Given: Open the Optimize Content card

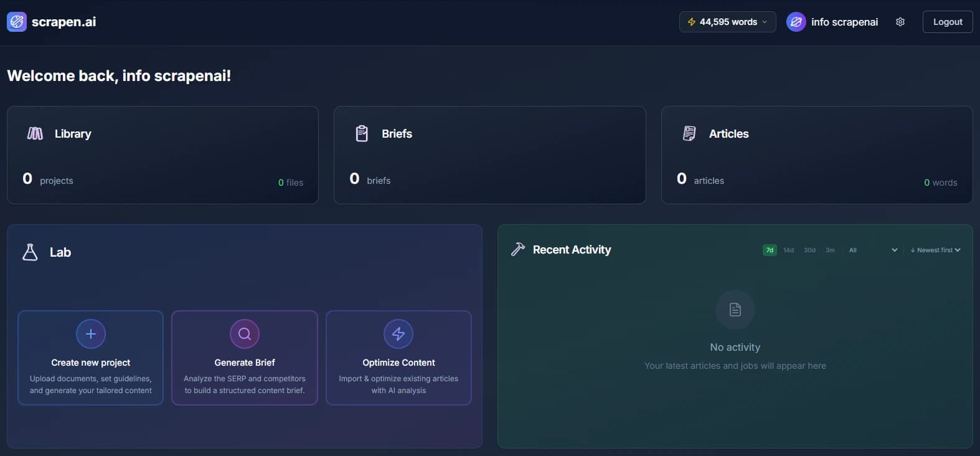Looking at the screenshot, I should point(398,358).
